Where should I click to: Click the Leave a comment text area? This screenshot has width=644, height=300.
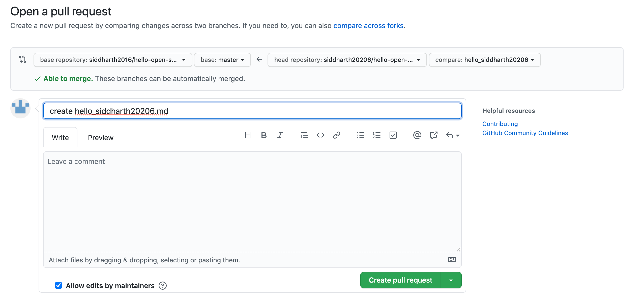point(252,202)
